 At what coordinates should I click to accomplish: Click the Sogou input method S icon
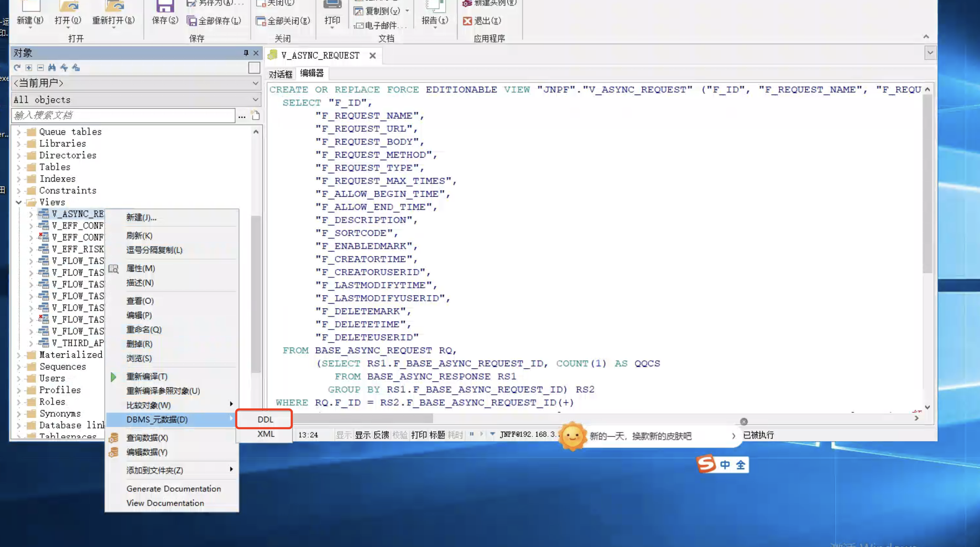click(x=706, y=464)
